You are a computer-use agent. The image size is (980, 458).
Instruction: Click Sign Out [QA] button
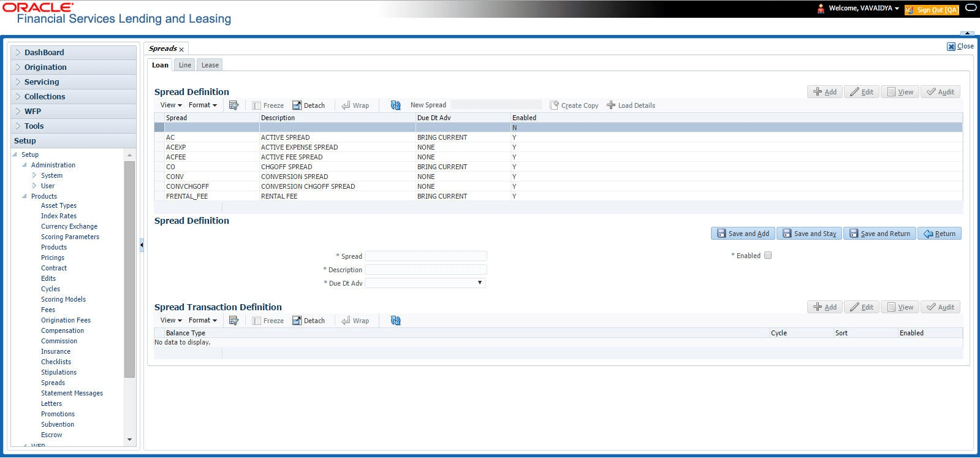tap(932, 9)
